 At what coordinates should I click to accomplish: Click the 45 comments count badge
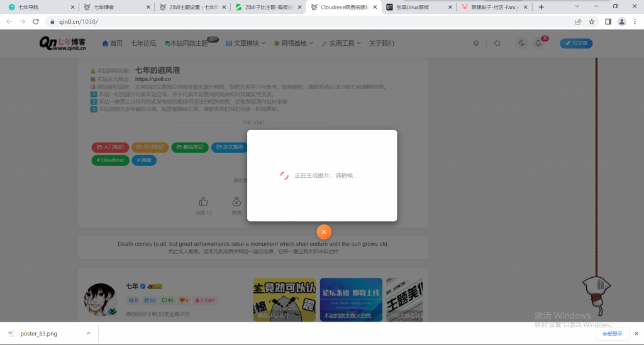[x=167, y=300]
